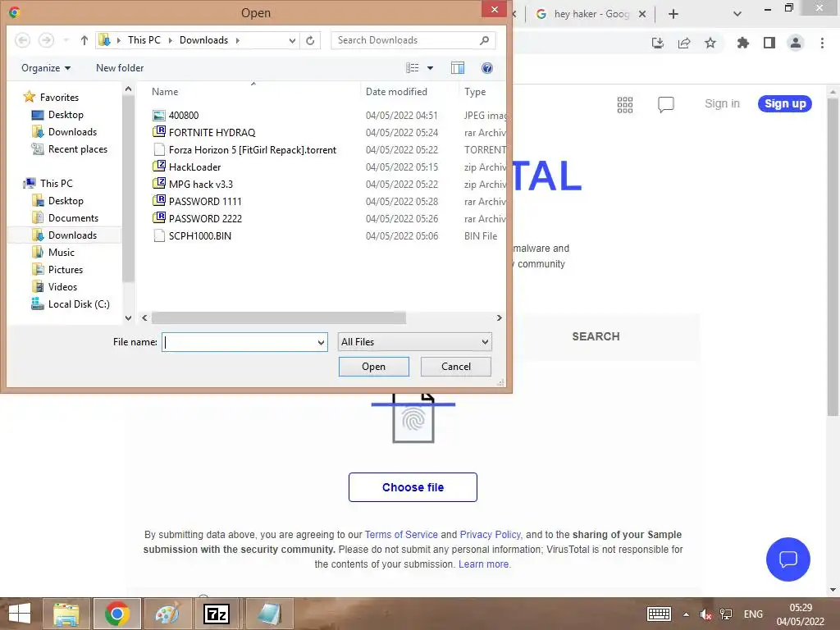Open the Privacy Policy link

click(491, 535)
